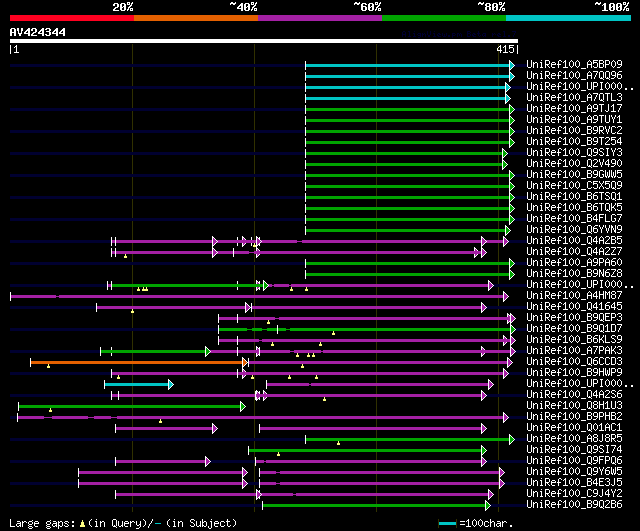
Task: Select the UniRef100_C9J4Y2 label
Action: point(574,494)
